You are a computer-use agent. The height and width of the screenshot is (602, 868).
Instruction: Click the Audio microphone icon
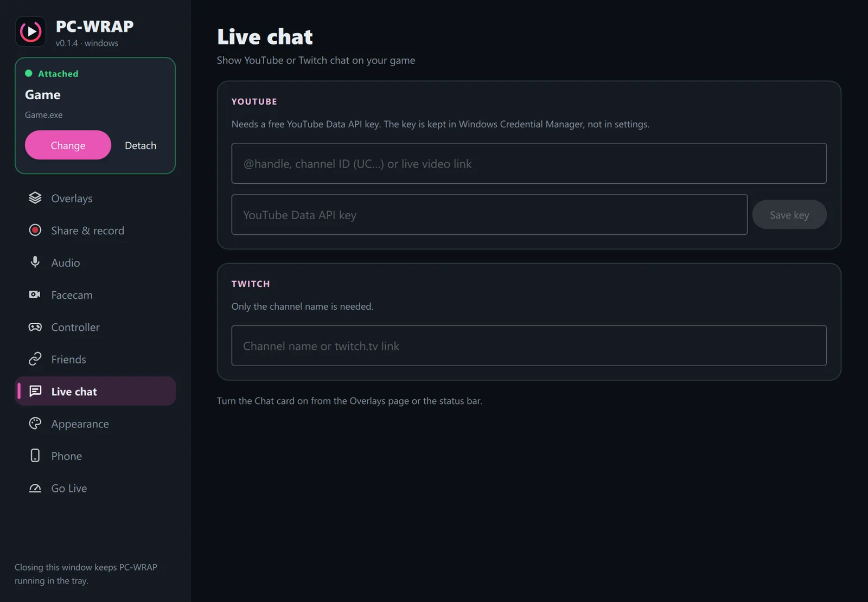(35, 262)
